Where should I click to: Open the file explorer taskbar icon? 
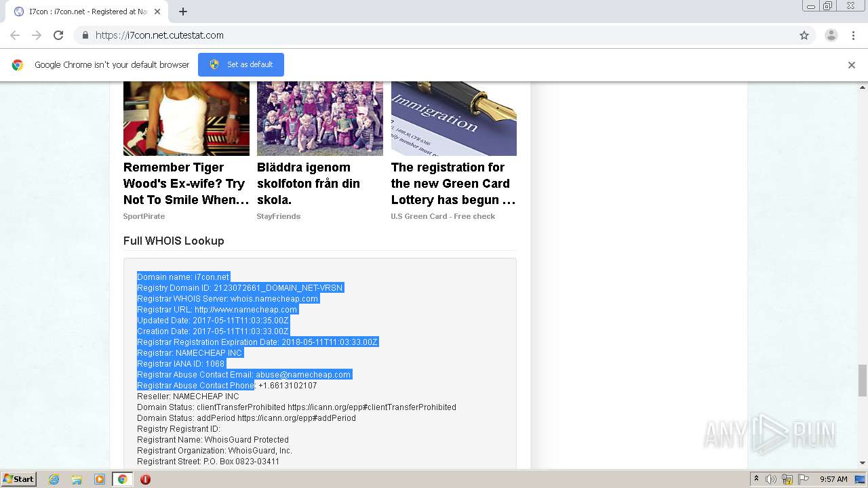(77, 479)
